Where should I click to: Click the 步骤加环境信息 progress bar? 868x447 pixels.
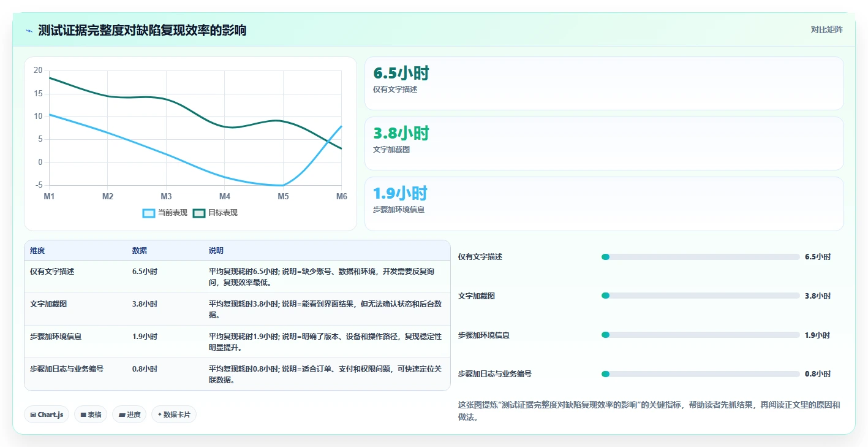[x=701, y=335]
